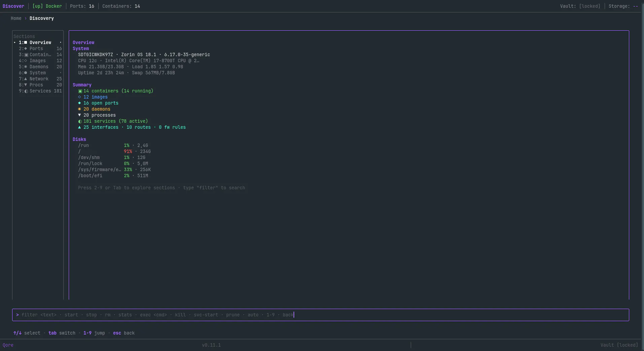
Task: Click the green container icon in Summary
Action: (x=80, y=91)
